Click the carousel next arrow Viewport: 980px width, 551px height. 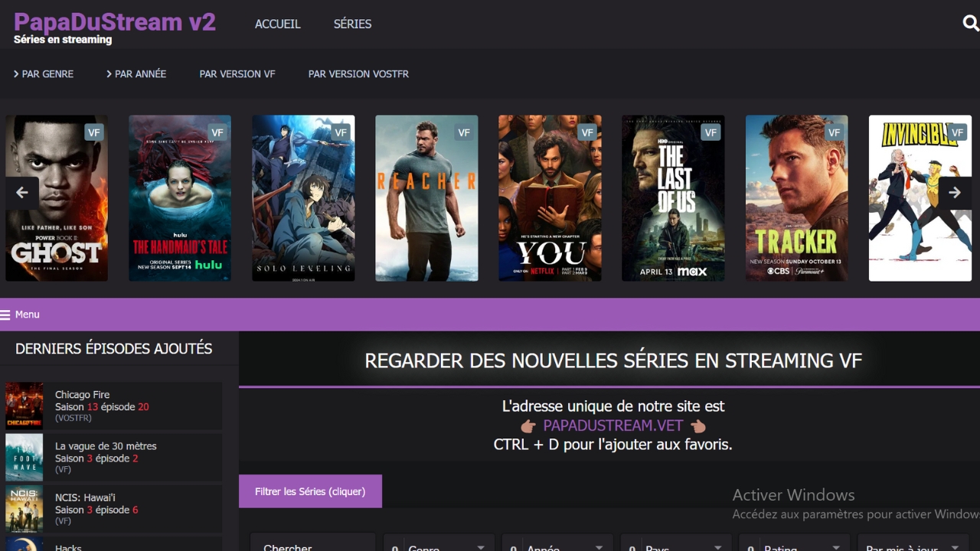tap(955, 193)
